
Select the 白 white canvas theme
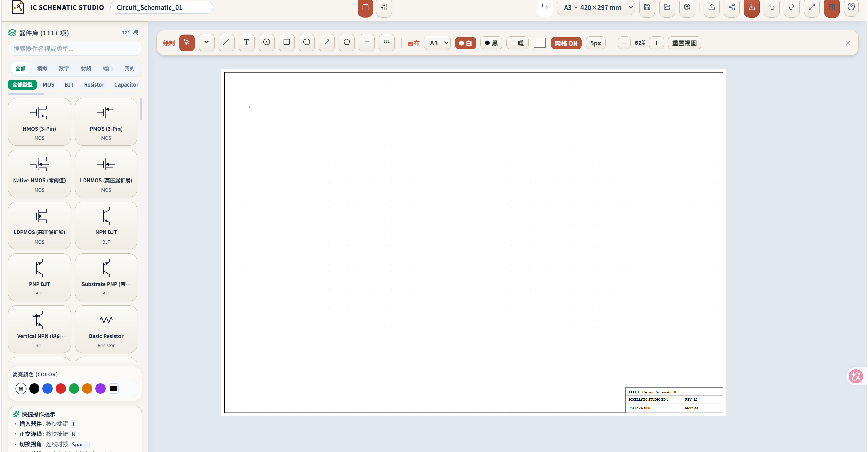pyautogui.click(x=465, y=43)
